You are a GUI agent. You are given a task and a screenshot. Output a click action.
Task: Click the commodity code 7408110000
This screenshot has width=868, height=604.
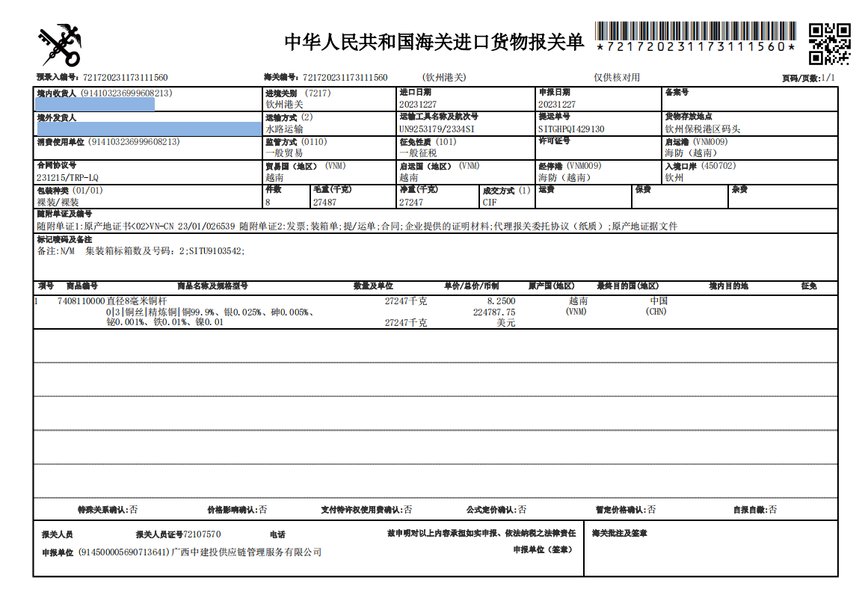tap(81, 301)
